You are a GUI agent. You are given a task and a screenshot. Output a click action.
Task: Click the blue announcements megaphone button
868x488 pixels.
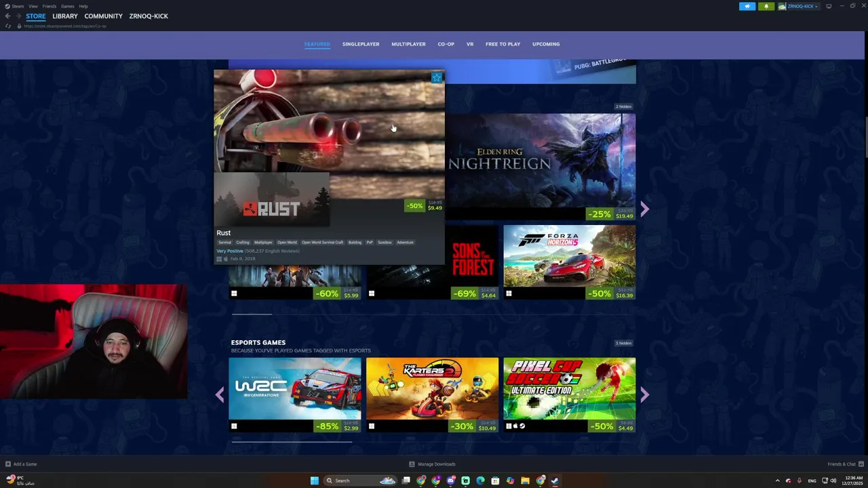(747, 6)
